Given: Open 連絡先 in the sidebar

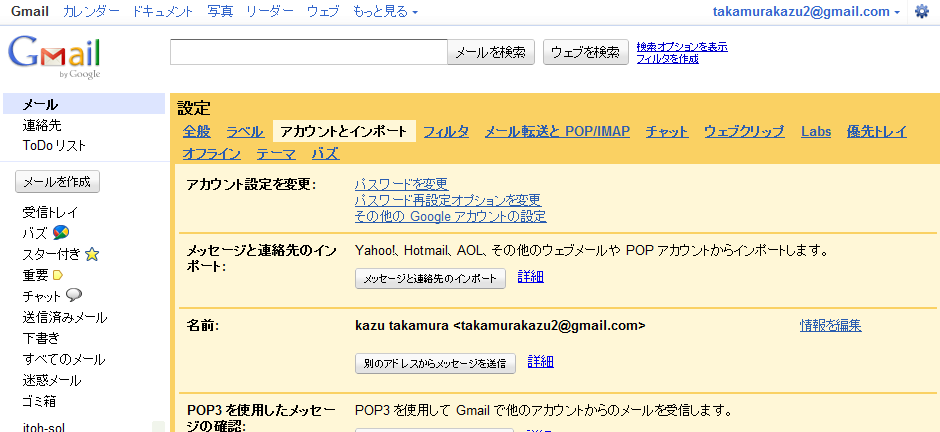Looking at the screenshot, I should click(42, 125).
